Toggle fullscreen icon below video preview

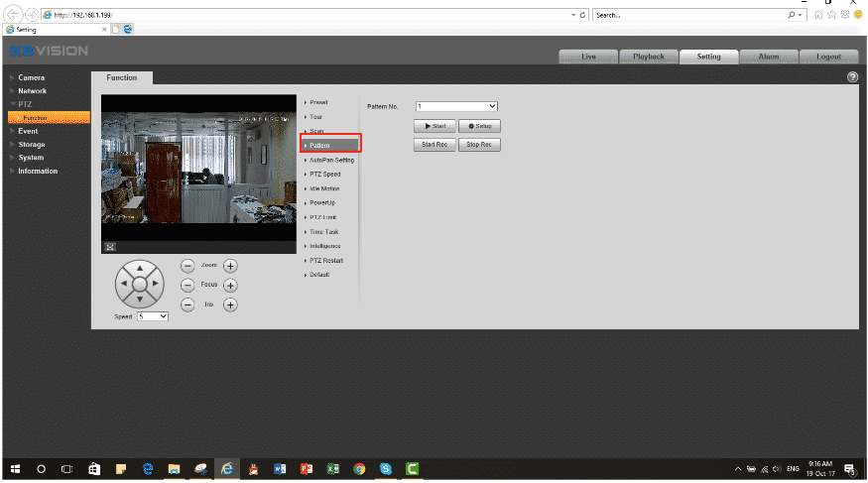click(110, 247)
